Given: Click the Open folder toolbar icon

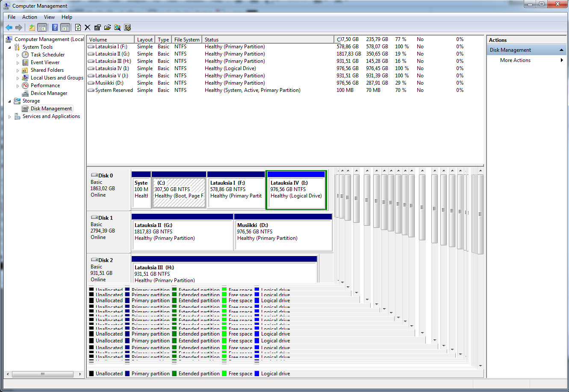Looking at the screenshot, I should tap(107, 28).
